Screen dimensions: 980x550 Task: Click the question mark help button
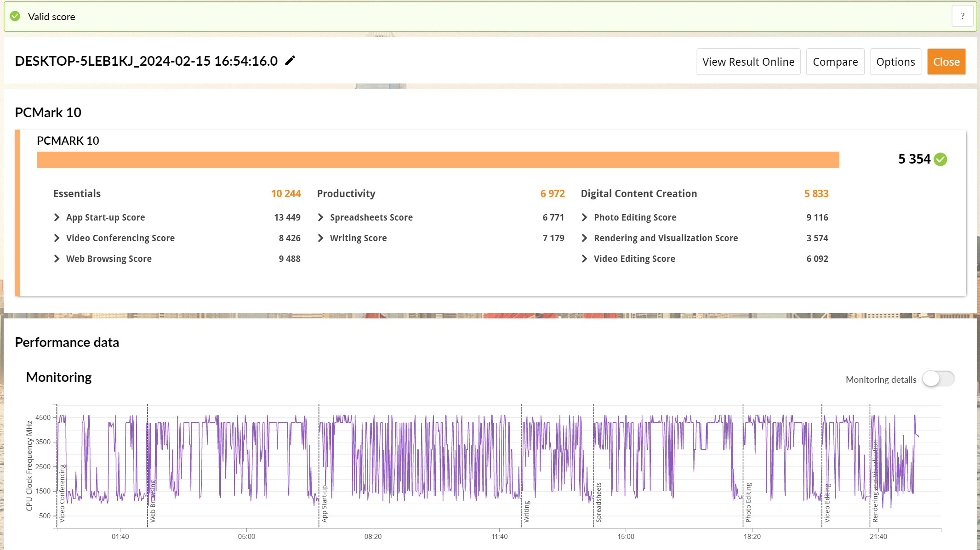(x=963, y=17)
